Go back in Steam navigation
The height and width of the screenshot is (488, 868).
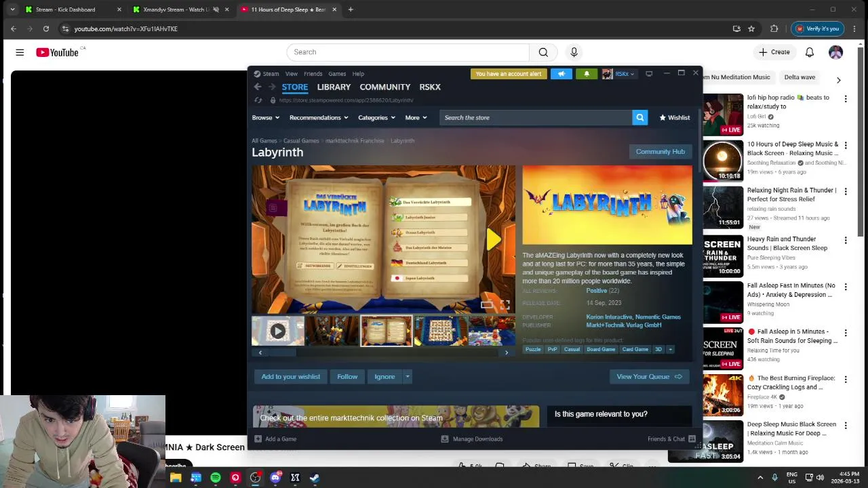[258, 87]
